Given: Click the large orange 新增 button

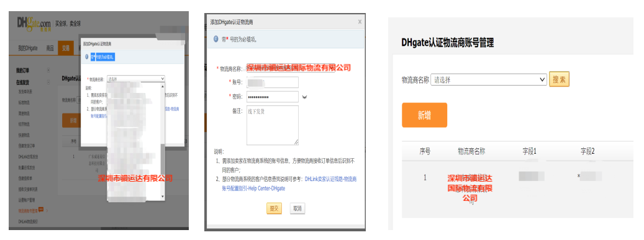Looking at the screenshot, I should click(x=424, y=115).
